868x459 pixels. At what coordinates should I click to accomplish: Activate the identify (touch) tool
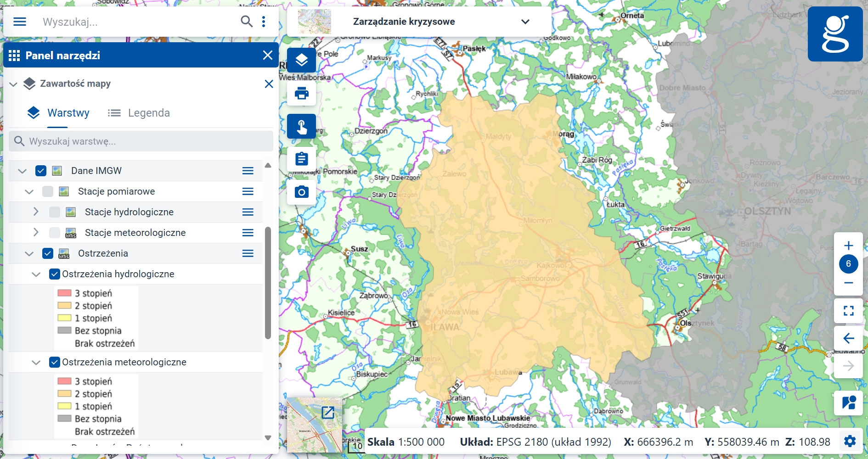pos(301,126)
